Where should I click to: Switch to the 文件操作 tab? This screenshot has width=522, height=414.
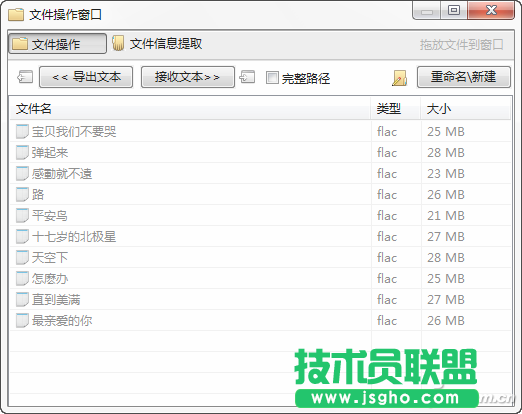[x=57, y=44]
